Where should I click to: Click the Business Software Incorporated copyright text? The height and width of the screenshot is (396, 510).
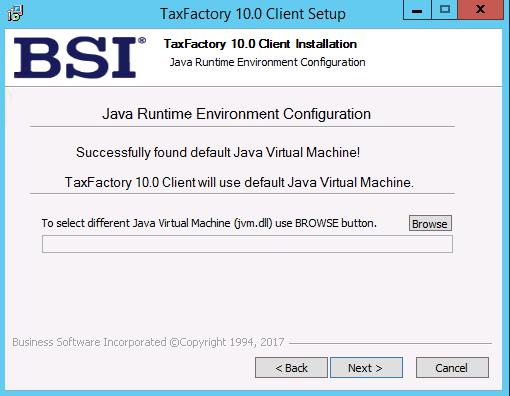(x=148, y=342)
